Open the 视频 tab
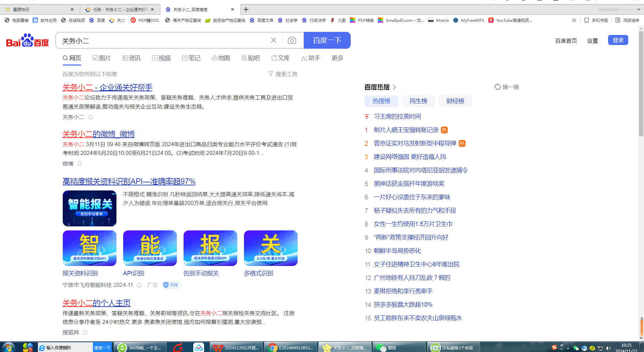Screen dimensions: 644x352 tap(161, 58)
